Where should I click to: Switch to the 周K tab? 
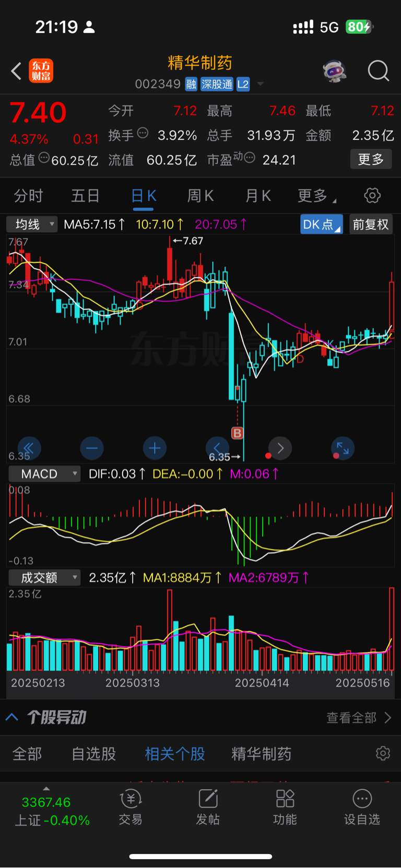[200, 196]
